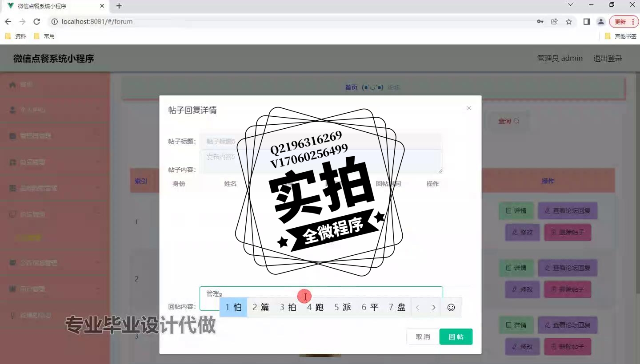Open the browser profile avatar icon
The image size is (640, 364).
pos(601,21)
